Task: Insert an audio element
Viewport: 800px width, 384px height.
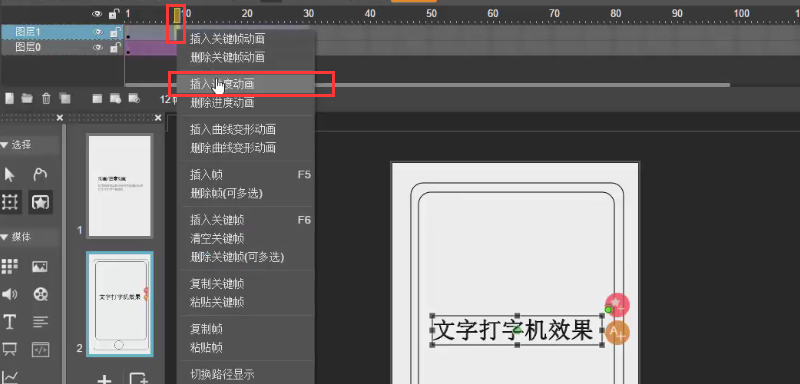Action: (9, 294)
